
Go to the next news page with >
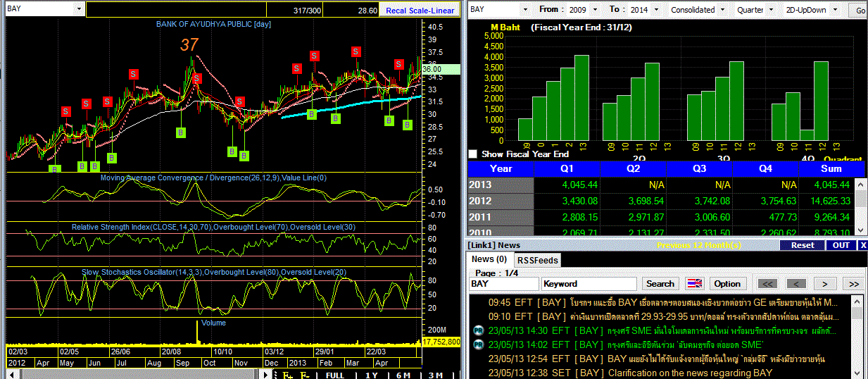pyautogui.click(x=824, y=284)
